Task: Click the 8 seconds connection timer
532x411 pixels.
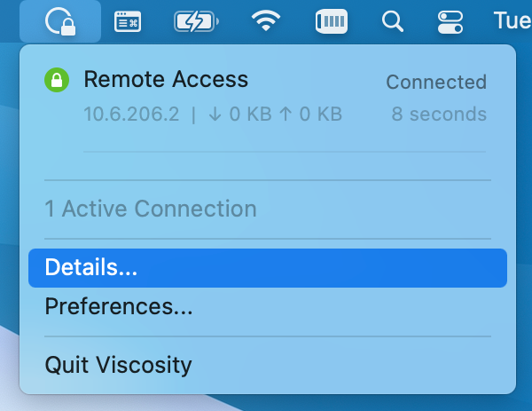Action: coord(439,115)
